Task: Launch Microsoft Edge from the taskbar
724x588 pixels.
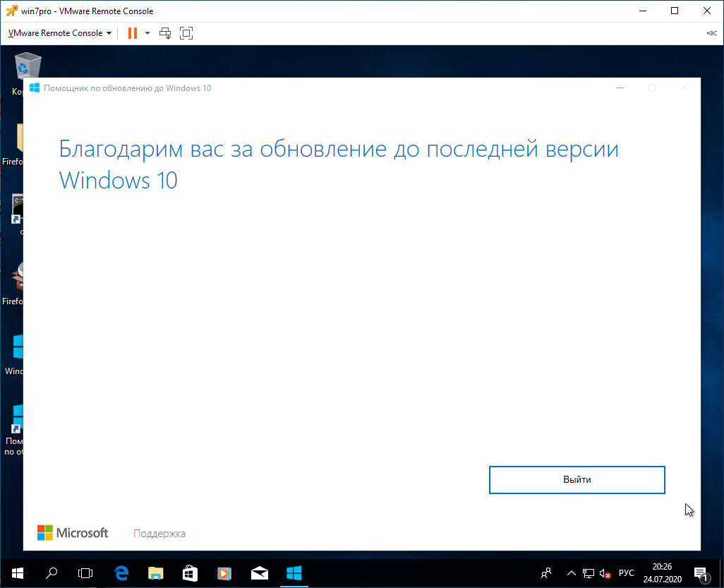Action: click(121, 573)
